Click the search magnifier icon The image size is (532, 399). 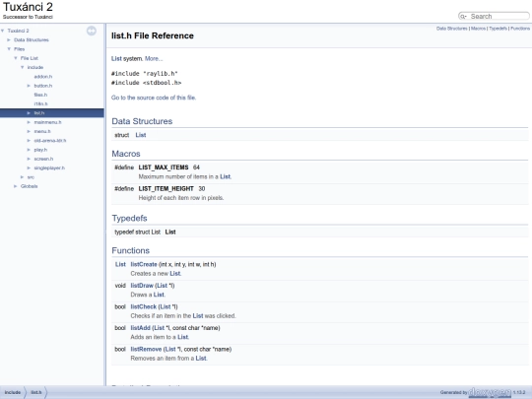463,17
